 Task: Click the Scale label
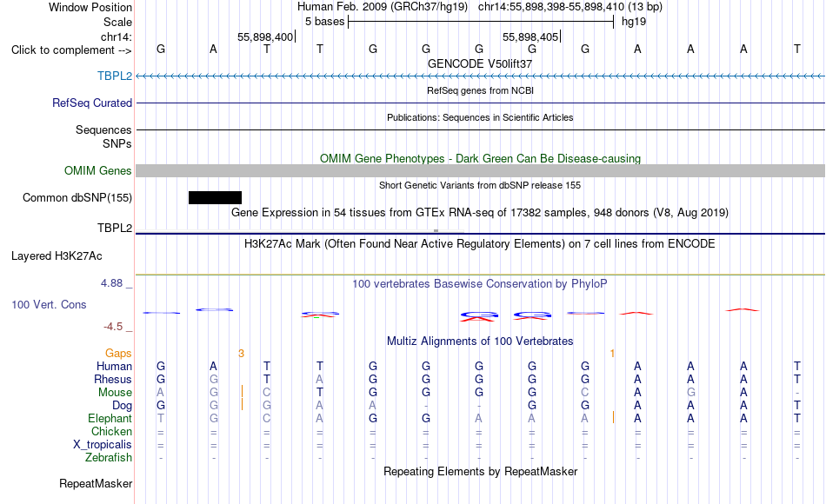(117, 22)
